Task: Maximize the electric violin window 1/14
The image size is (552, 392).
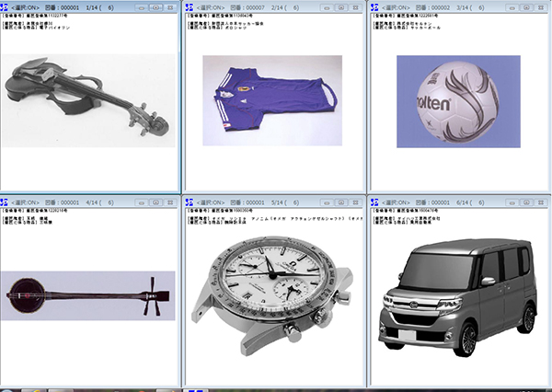Action: click(156, 7)
